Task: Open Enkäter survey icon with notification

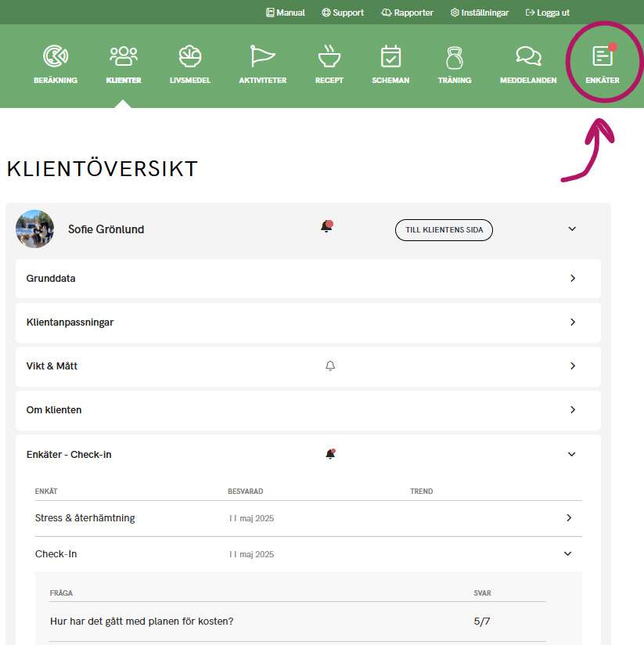Action: [602, 57]
